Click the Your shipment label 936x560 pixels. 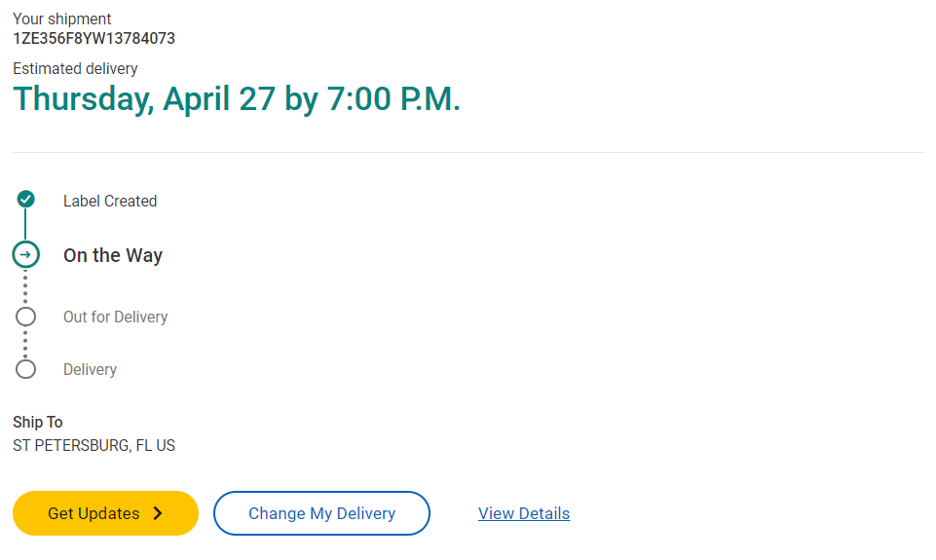62,19
